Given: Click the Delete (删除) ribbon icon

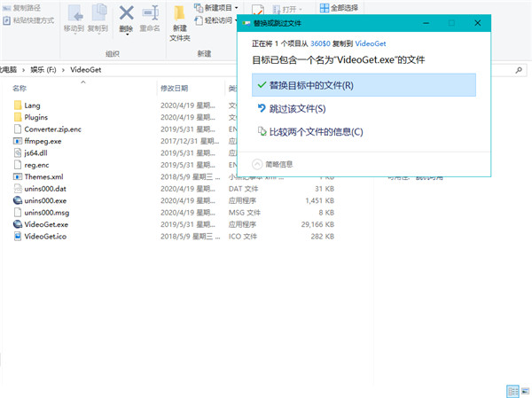Looking at the screenshot, I should [127, 13].
